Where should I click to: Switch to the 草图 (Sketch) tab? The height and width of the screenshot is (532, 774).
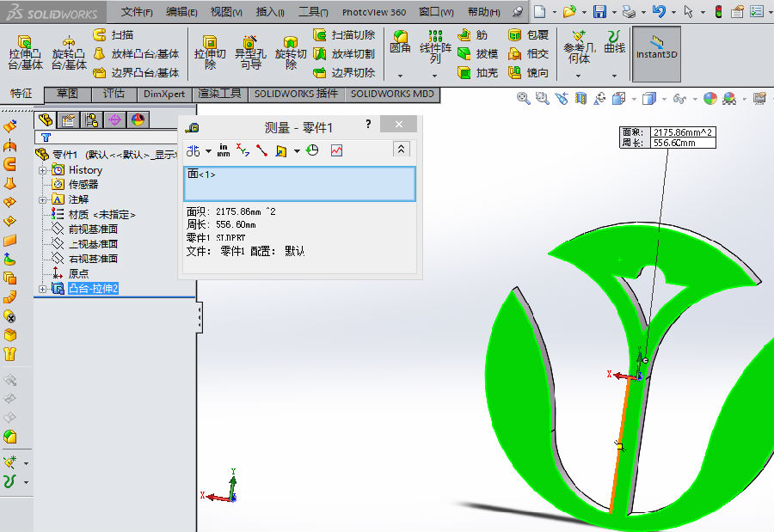point(67,94)
